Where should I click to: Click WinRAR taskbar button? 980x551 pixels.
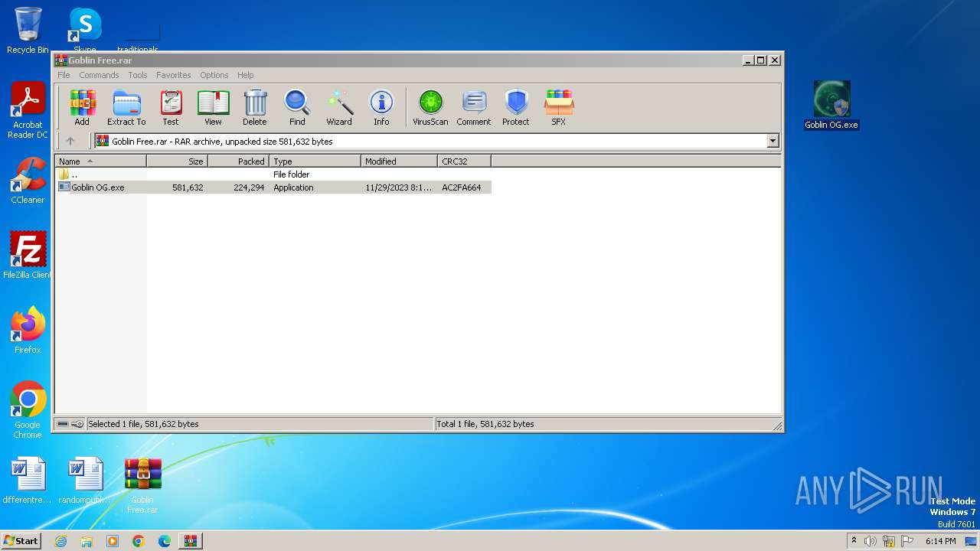tap(190, 541)
